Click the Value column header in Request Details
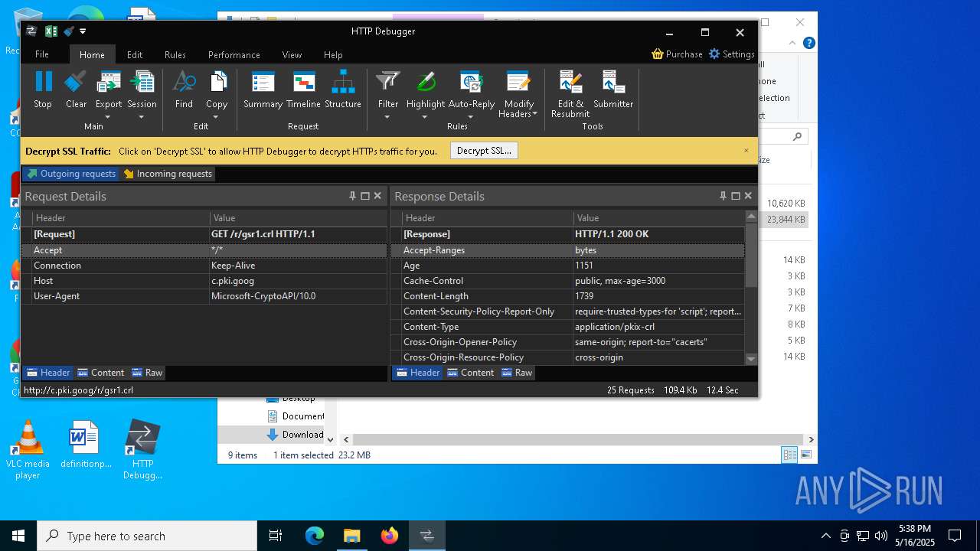The image size is (980, 551). click(x=299, y=218)
